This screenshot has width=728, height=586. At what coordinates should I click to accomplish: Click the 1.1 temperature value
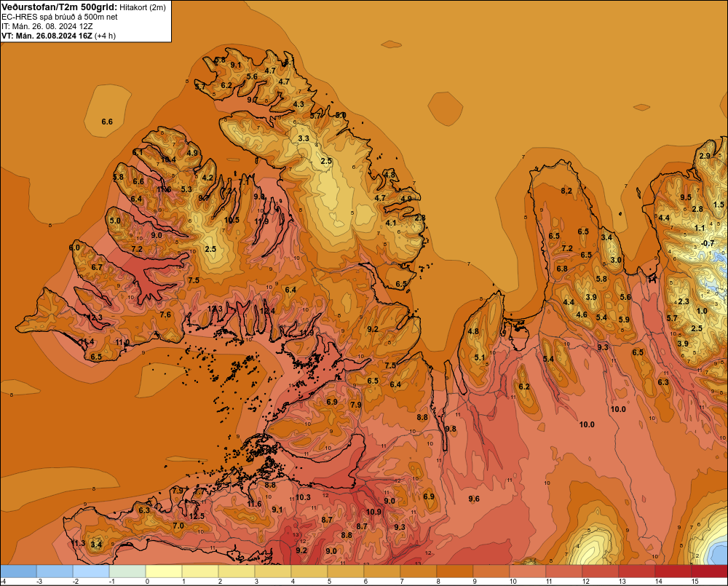coord(700,228)
